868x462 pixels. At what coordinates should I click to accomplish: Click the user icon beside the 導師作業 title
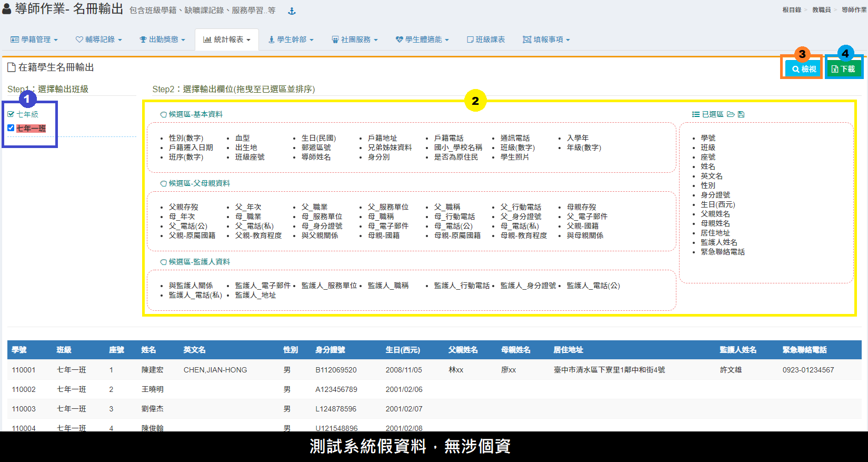7,9
